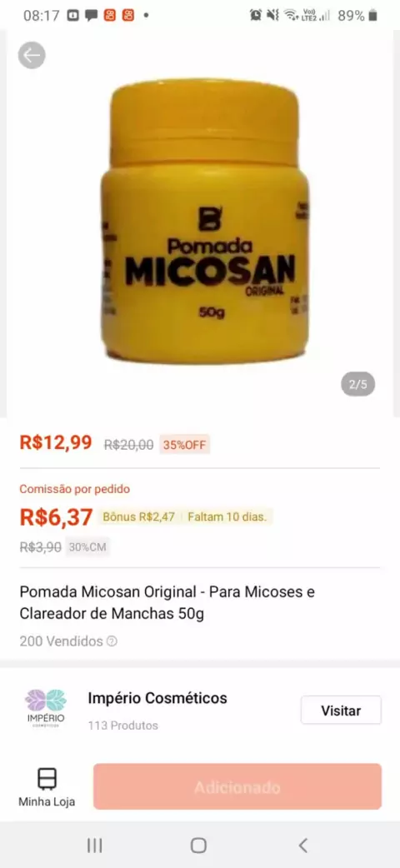
Task: Tap the 113 Produtos label
Action: tap(123, 726)
